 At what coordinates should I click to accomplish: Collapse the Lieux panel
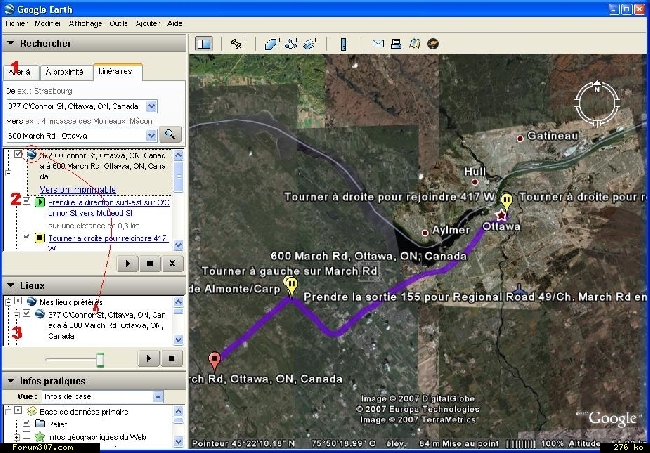click(x=11, y=285)
